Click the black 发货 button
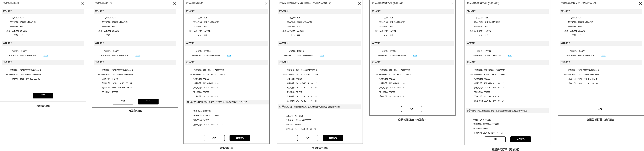644x151 pixels. point(148,101)
